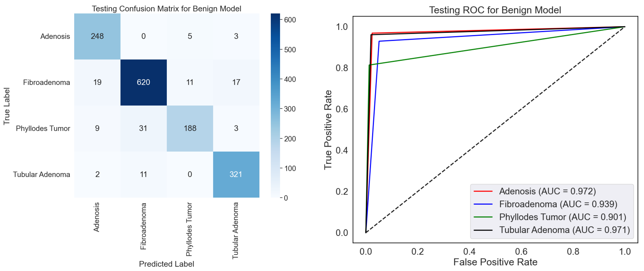Click the False Positive Rate axis label
This screenshot has height=271, width=644.
[x=495, y=262]
